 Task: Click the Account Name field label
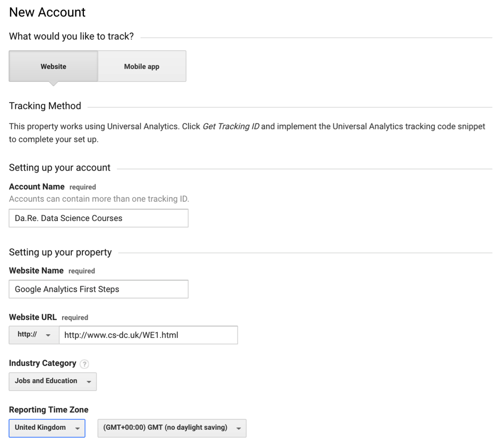[x=37, y=187]
